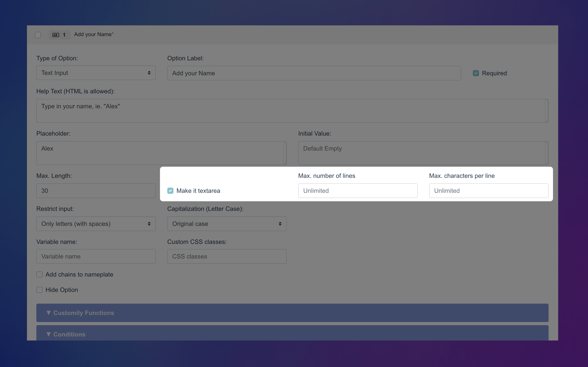The image size is (588, 367).
Task: Click the Max. characters per line field
Action: [488, 191]
